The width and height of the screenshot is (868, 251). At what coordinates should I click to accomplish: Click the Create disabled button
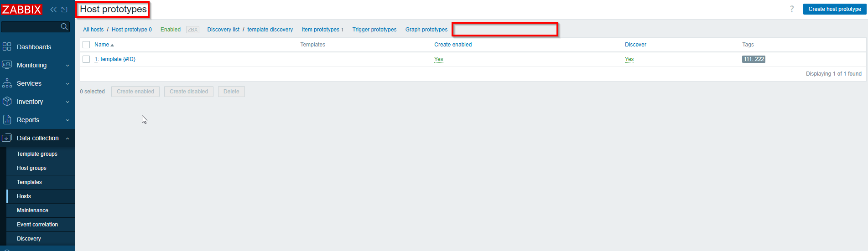[x=189, y=92]
